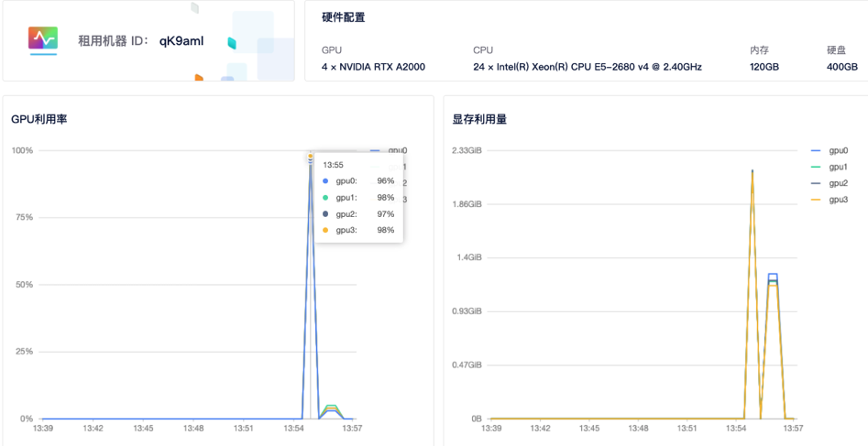Click gpu3 98% row in tooltip
The image size is (868, 446).
pyautogui.click(x=358, y=230)
